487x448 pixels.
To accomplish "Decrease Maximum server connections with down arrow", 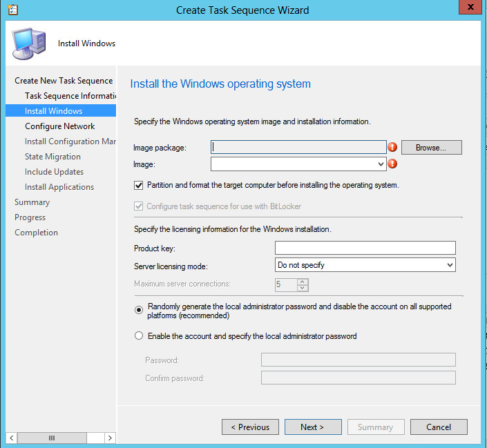I will coord(303,288).
